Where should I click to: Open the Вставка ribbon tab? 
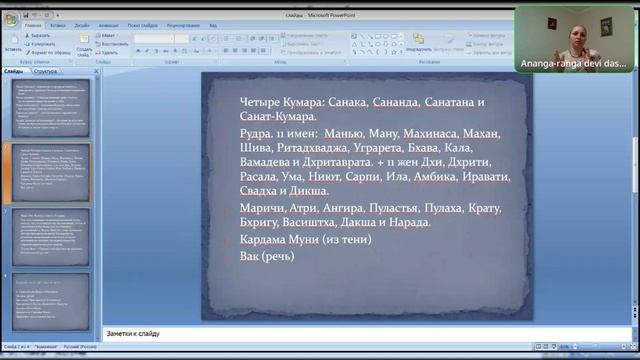(x=58, y=25)
